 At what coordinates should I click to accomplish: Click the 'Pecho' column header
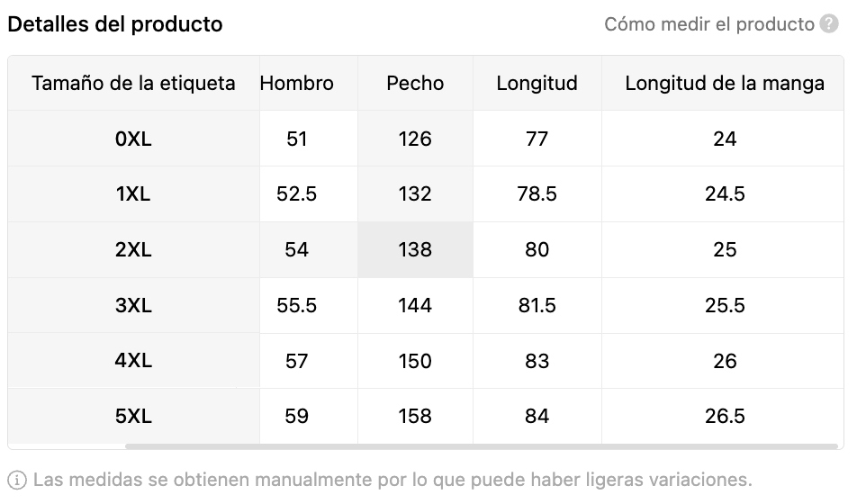[x=415, y=84]
